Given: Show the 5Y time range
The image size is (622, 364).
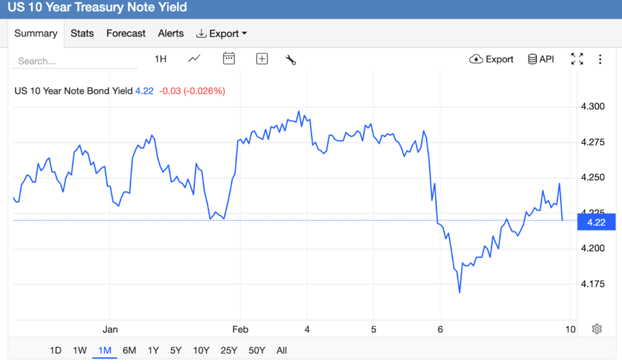Looking at the screenshot, I should tap(176, 350).
